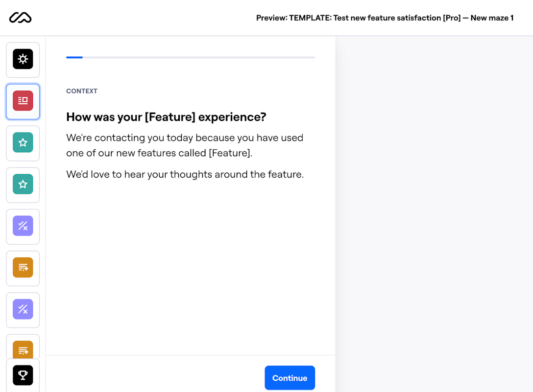Select the first teal Opinion Scale block
The image size is (533, 392).
(23, 143)
